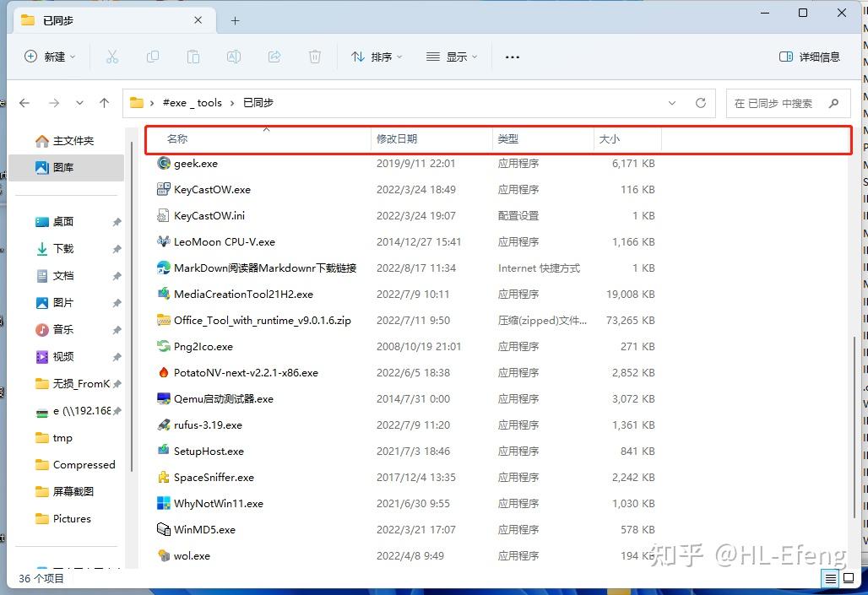
Task: Go back with the left arrow
Action: pos(24,103)
